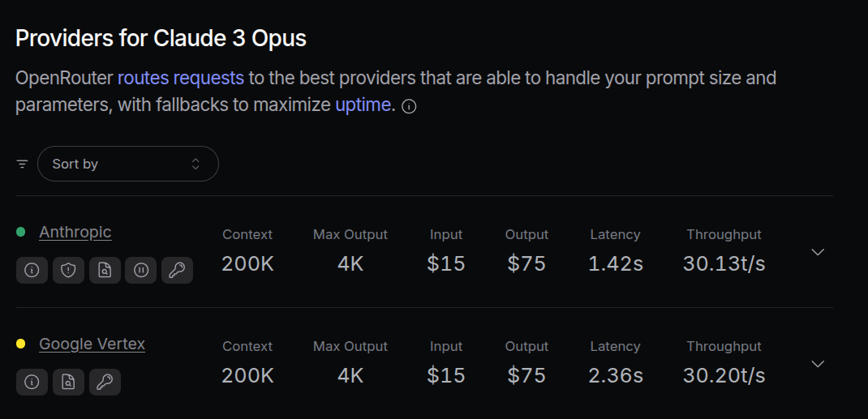Click the info icon under Anthropic
Screen dimensions: 868x419
point(32,271)
